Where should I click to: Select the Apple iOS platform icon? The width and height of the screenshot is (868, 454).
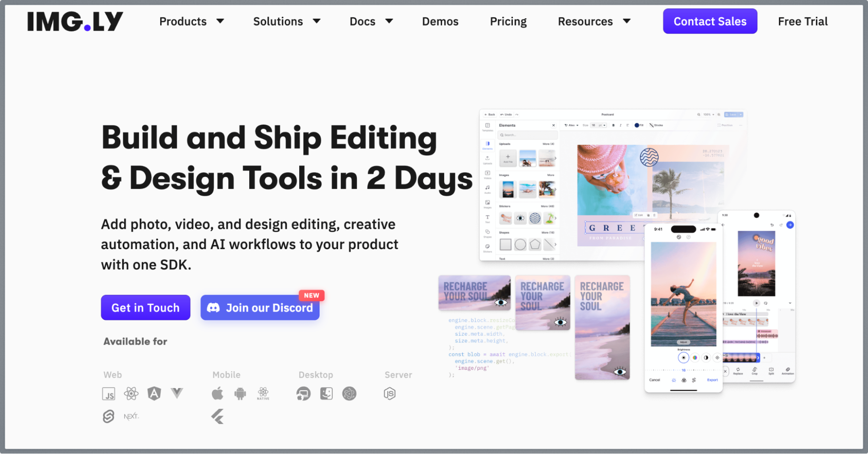(x=218, y=394)
